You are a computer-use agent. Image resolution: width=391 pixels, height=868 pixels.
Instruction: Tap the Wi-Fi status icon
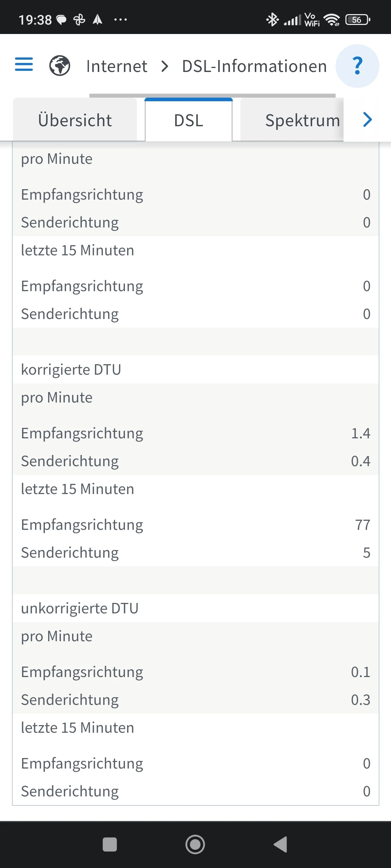[x=332, y=20]
